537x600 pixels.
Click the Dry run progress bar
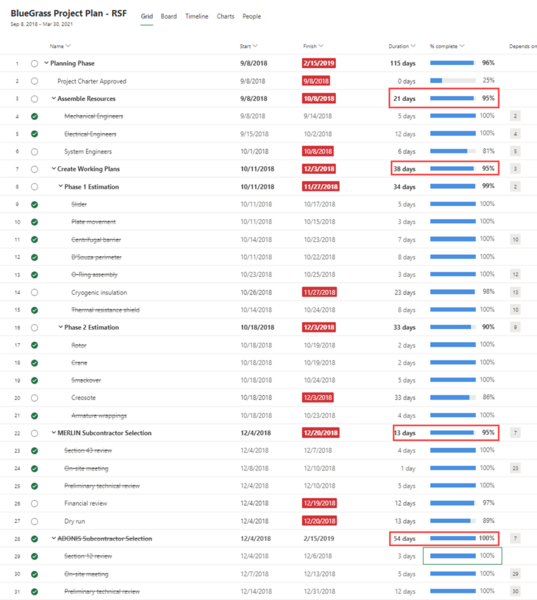453,521
